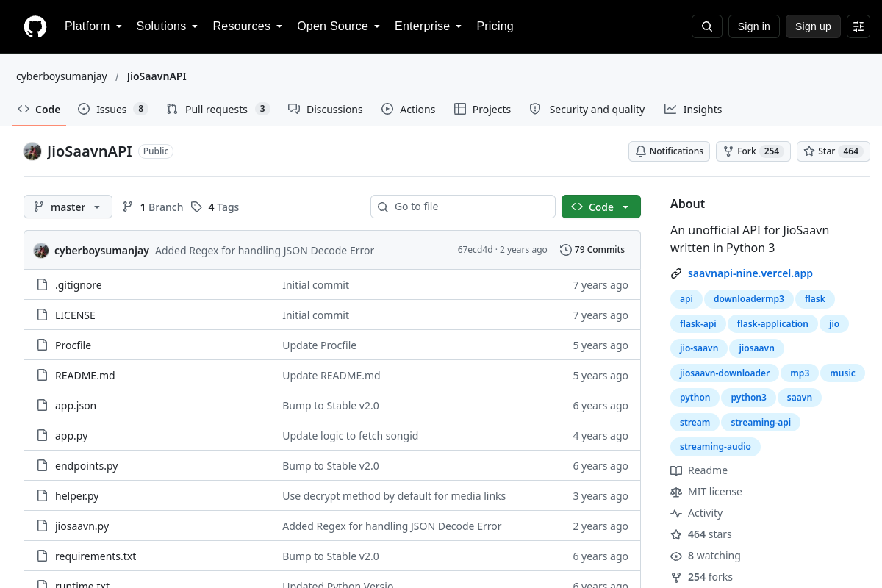Open the Pricing page

495,26
